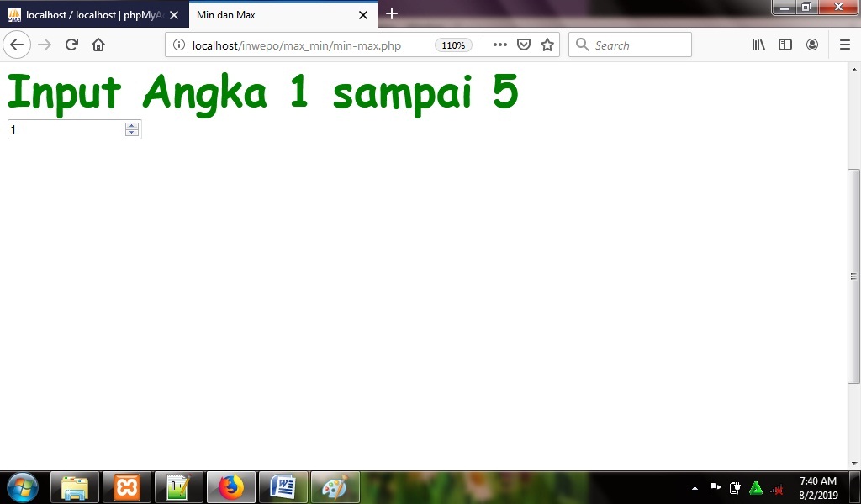Bookmark this page with the star icon
The width and height of the screenshot is (861, 504).
547,45
